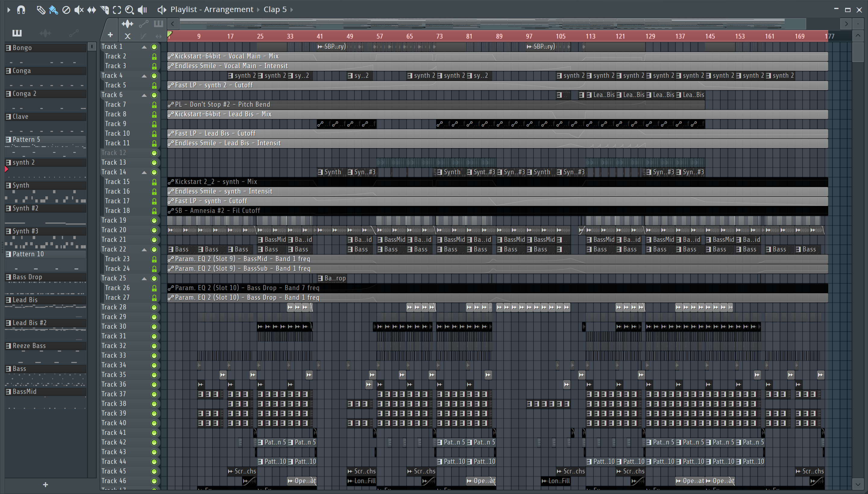Click the lock icon on Track 2

[x=154, y=56]
